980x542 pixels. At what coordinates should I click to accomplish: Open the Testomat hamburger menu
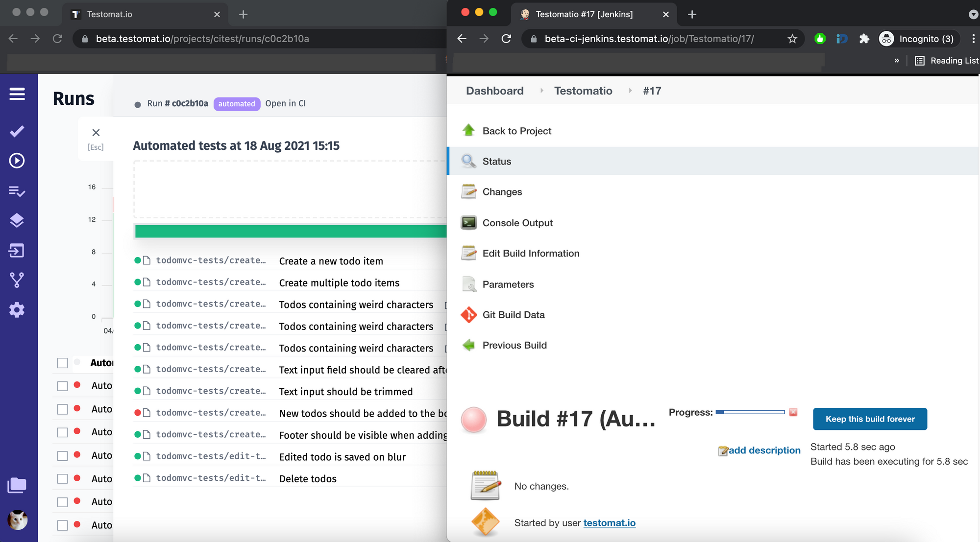pyautogui.click(x=17, y=94)
